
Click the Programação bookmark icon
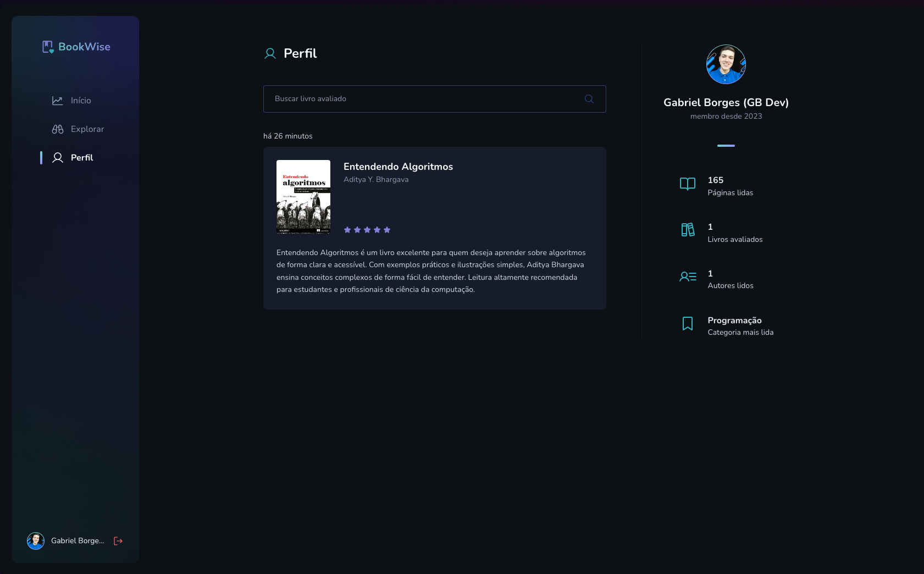pyautogui.click(x=687, y=324)
